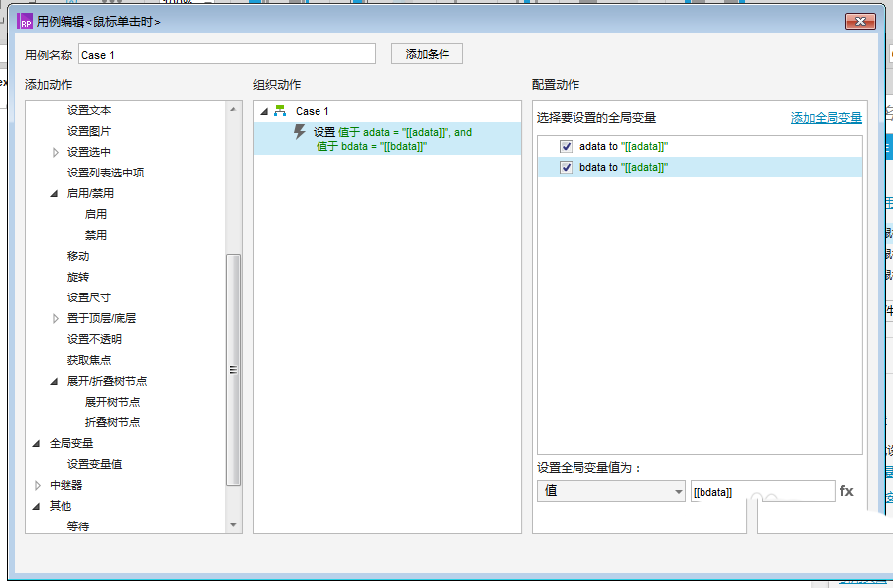Click the 添加条件 button
893x588 pixels.
pos(427,54)
